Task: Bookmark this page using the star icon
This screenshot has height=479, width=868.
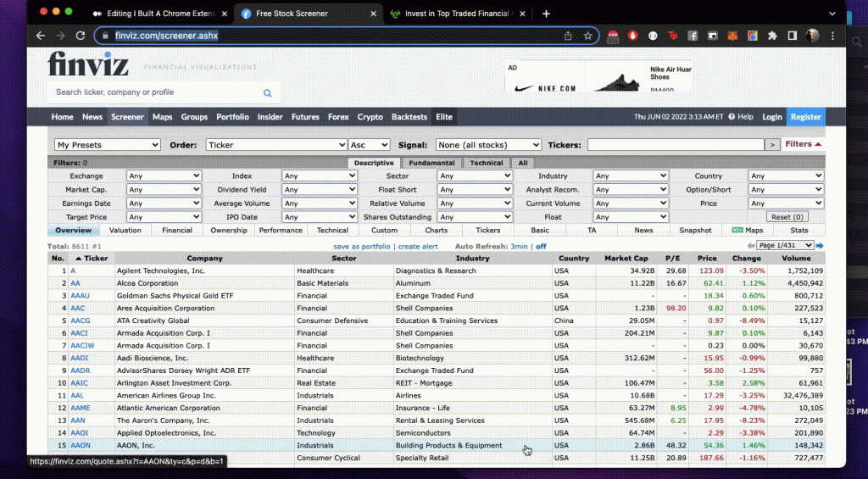Action: (587, 36)
